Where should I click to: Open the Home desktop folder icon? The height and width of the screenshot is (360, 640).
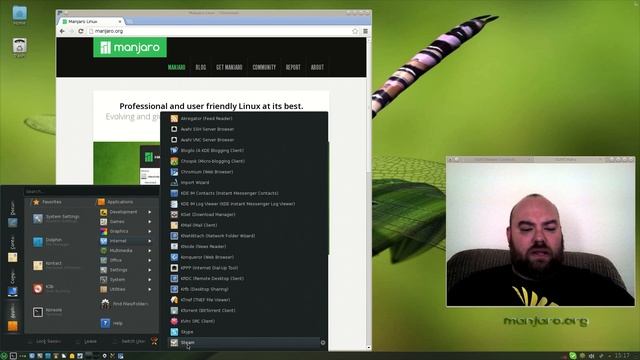click(x=19, y=15)
